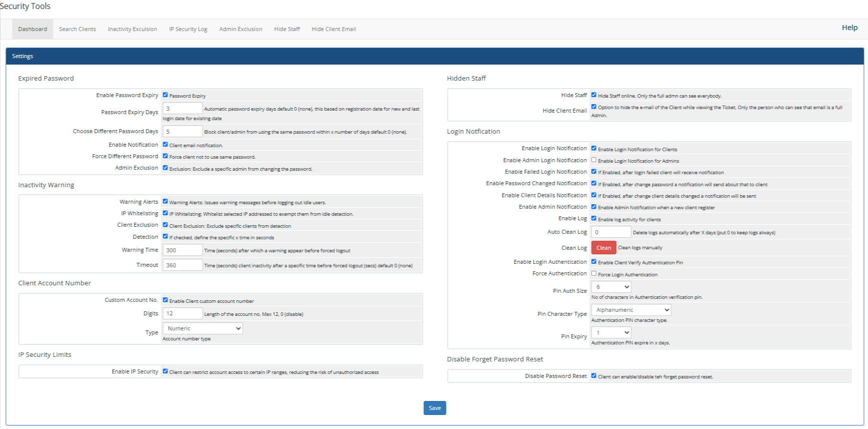Open the Search Clients tab
868x429 pixels.
(x=77, y=29)
